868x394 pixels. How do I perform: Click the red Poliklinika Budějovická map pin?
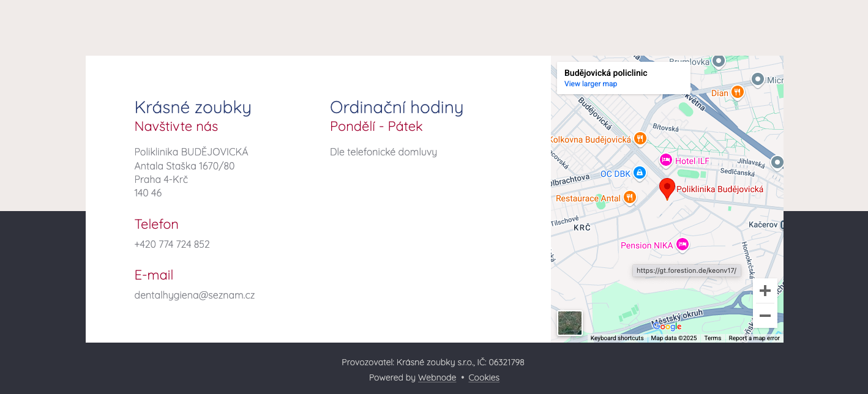click(667, 188)
